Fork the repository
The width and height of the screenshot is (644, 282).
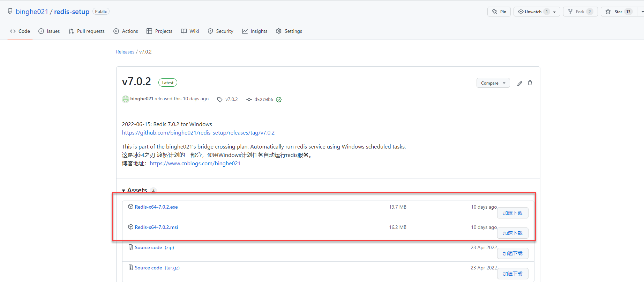pyautogui.click(x=580, y=12)
